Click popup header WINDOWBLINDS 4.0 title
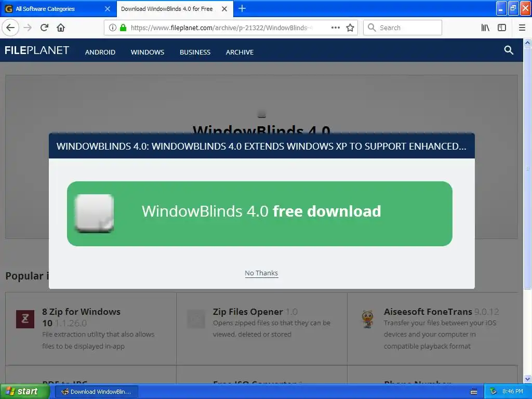This screenshot has width=532, height=399. tap(261, 146)
